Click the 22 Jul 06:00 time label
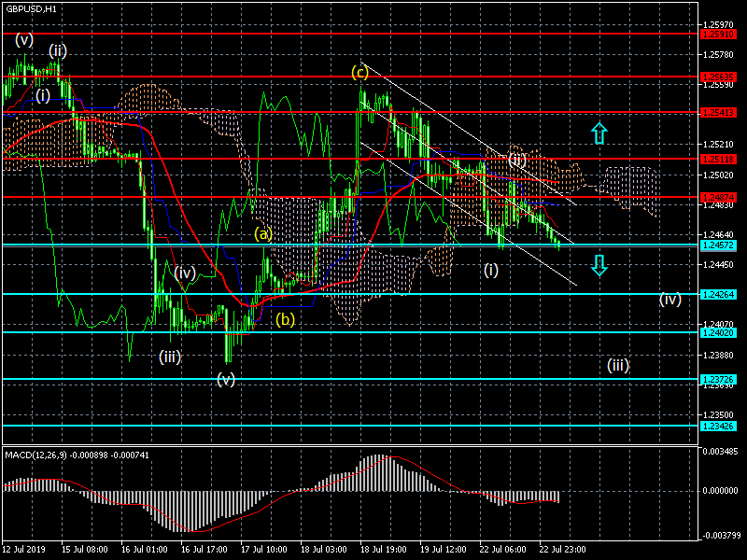This screenshot has height=560, width=747. tap(503, 550)
